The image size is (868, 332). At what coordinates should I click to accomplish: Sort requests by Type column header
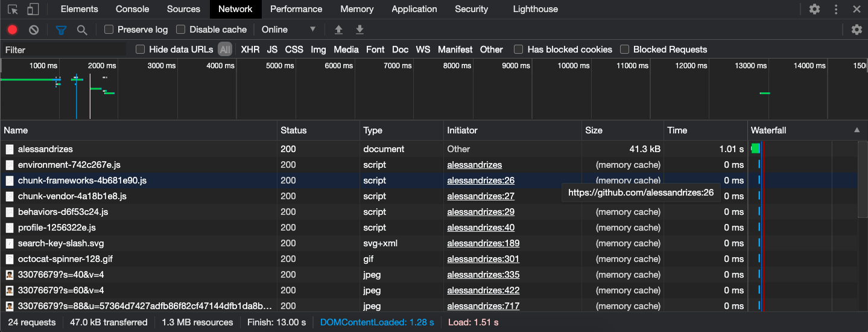(401, 130)
